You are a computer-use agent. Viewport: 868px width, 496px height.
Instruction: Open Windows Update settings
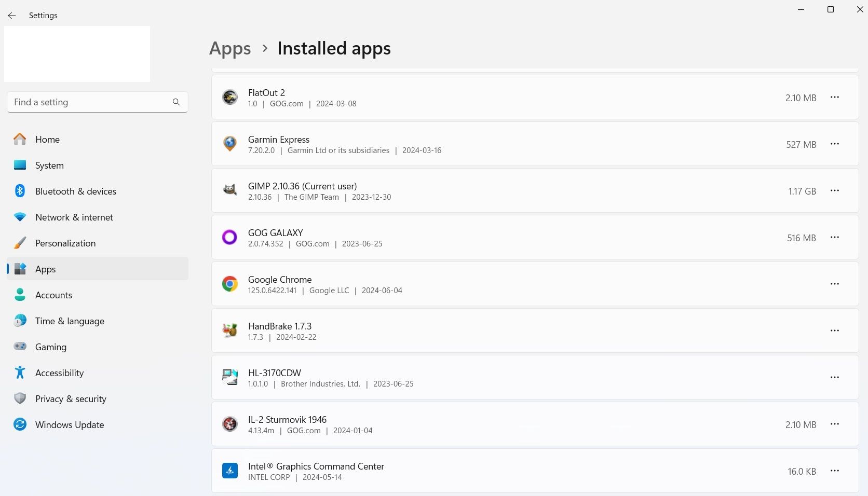[98, 424]
